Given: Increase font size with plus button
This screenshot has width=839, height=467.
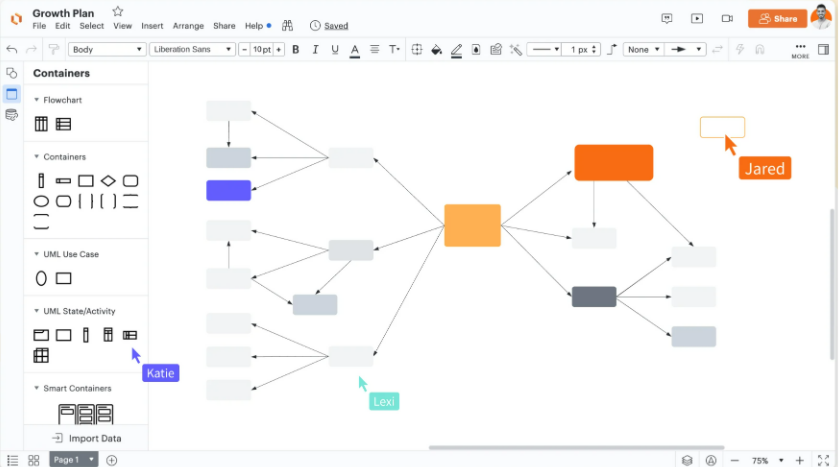Looking at the screenshot, I should coord(279,50).
